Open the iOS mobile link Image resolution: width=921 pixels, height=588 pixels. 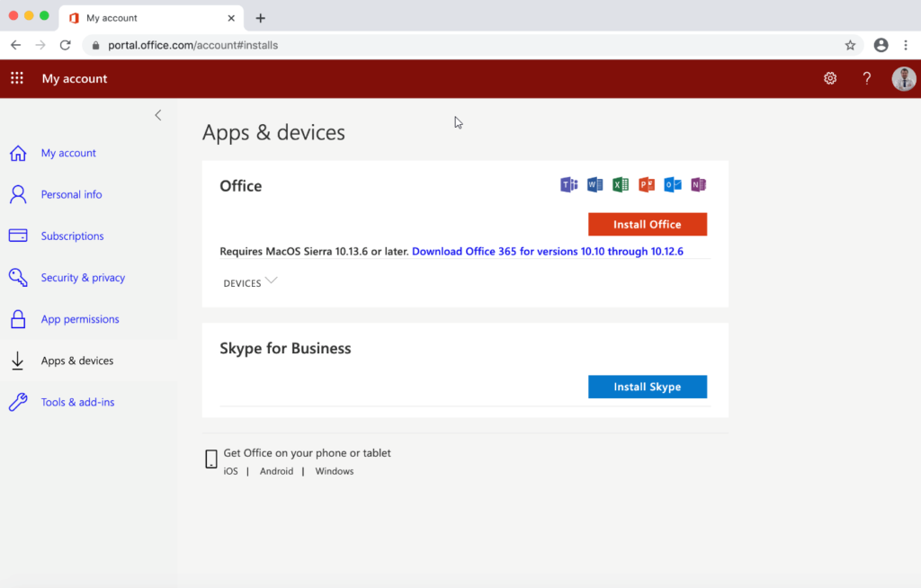point(231,471)
